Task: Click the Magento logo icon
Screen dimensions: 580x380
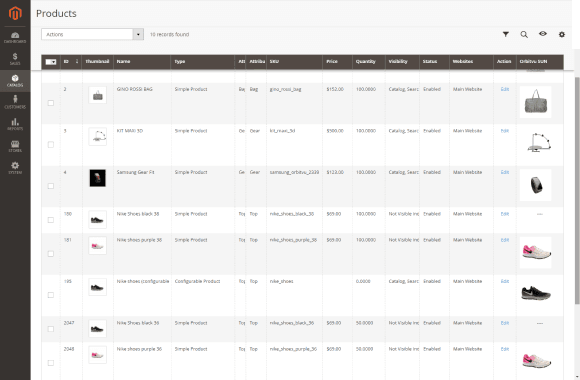Action: click(15, 13)
